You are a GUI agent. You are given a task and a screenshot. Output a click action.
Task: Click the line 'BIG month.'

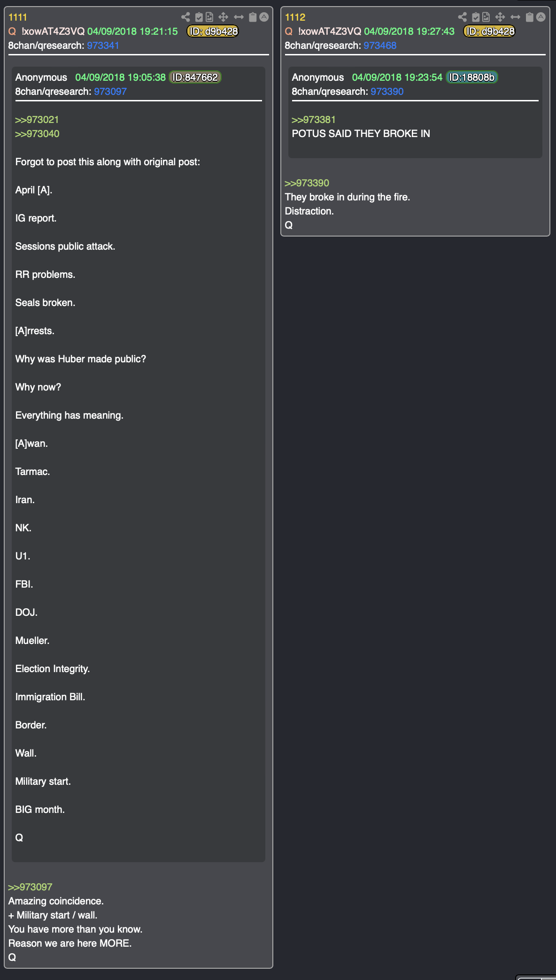40,810
